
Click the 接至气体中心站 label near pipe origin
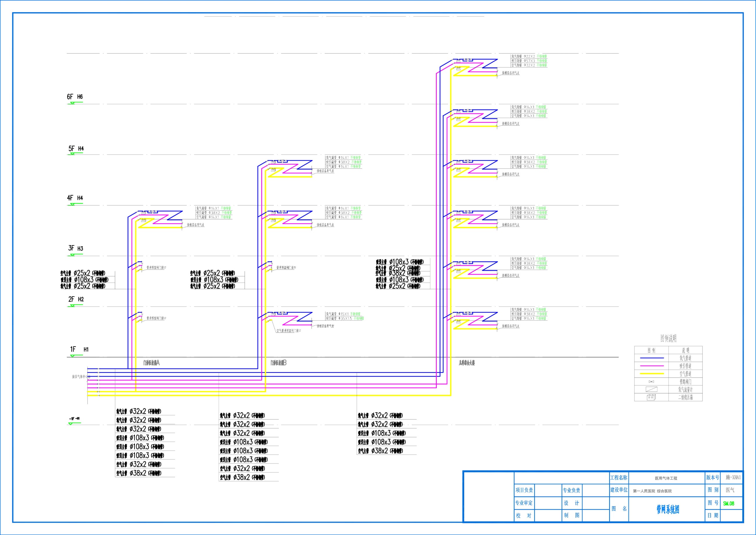click(81, 376)
